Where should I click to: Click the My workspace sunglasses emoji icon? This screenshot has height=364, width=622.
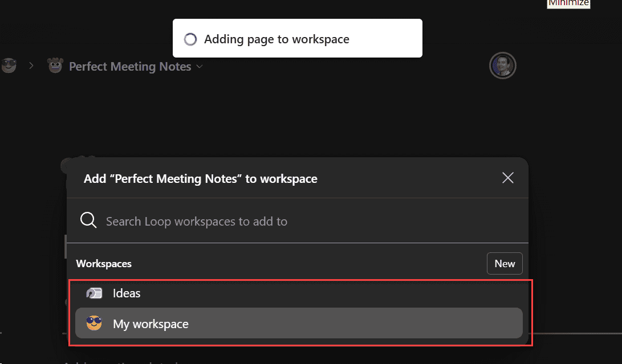(x=94, y=323)
